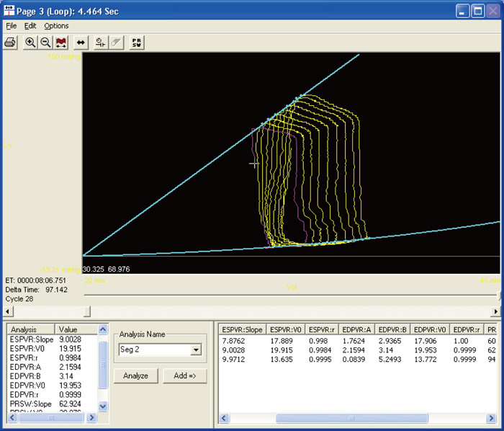This screenshot has width=504, height=431.
Task: Select ESPVR:r row in Analysis list
Action: (53, 357)
